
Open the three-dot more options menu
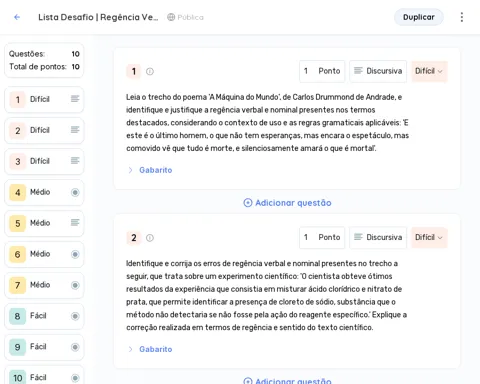point(462,17)
